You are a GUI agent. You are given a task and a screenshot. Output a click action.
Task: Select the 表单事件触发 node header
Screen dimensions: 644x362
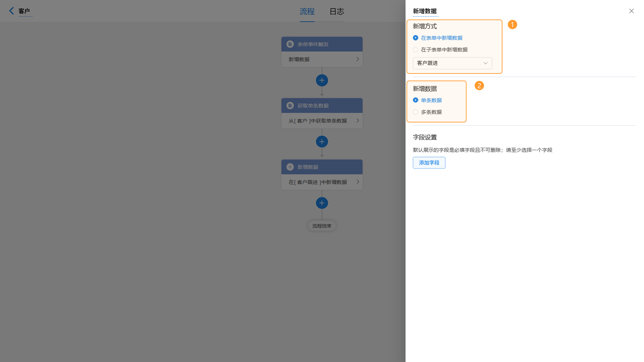322,44
